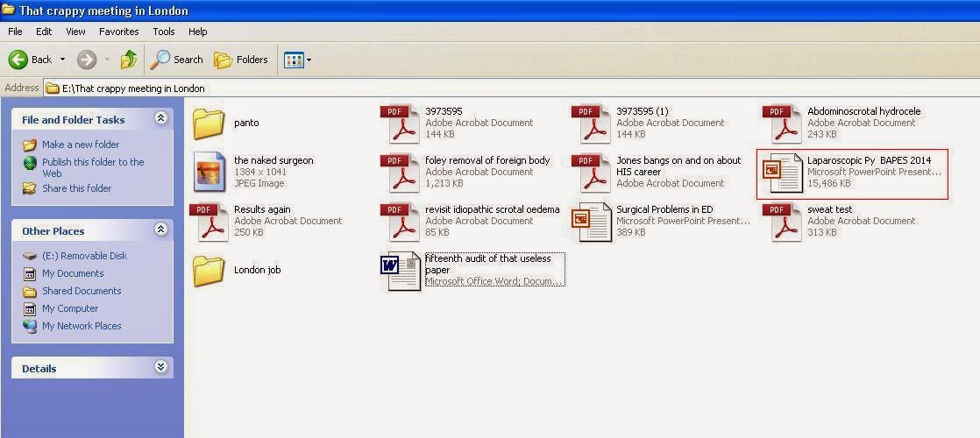This screenshot has width=980, height=438.
Task: Open the Back history dropdown arrow
Action: pyautogui.click(x=62, y=60)
